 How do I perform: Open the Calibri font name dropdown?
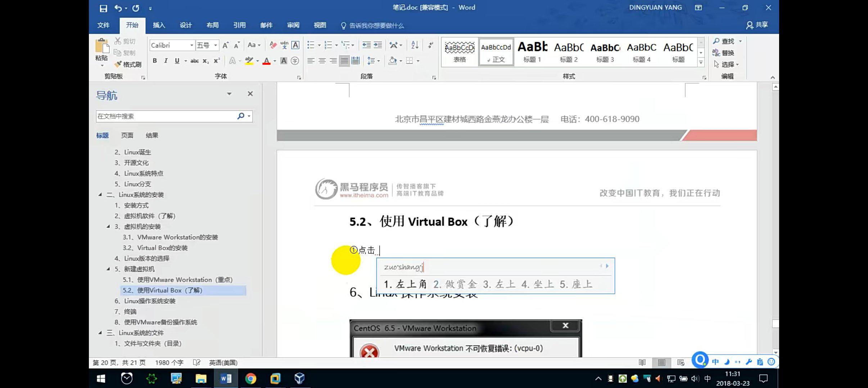click(191, 45)
